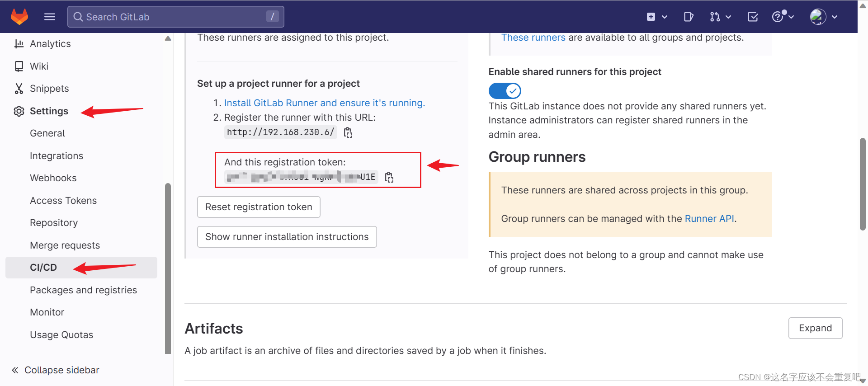Click Show runner installation instructions

287,237
